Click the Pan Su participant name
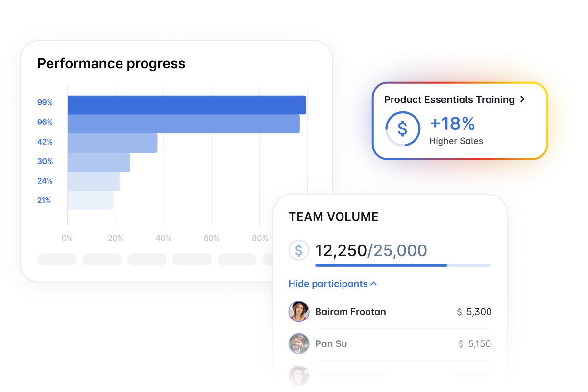The image size is (588, 392). [331, 344]
